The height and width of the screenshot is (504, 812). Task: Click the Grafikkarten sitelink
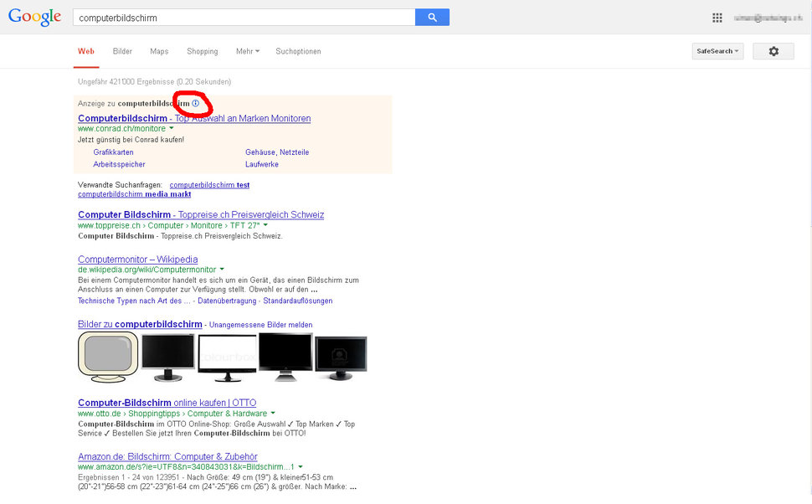tap(113, 152)
